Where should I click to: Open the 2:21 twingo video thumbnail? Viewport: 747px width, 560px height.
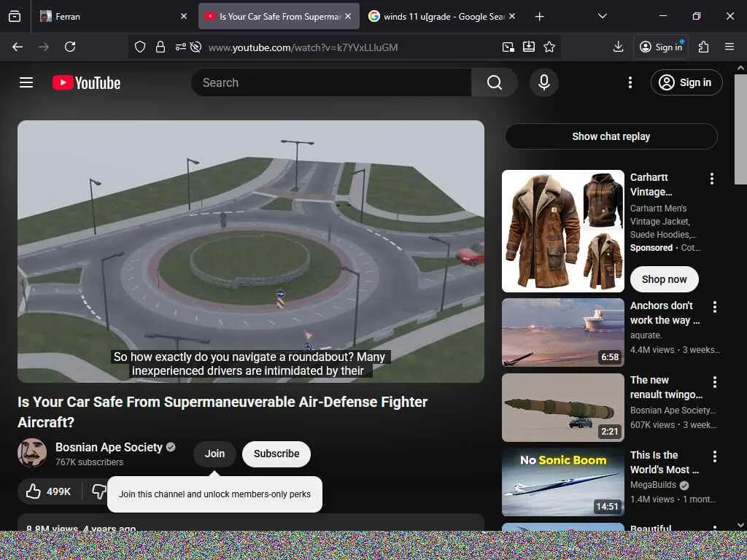pyautogui.click(x=563, y=407)
